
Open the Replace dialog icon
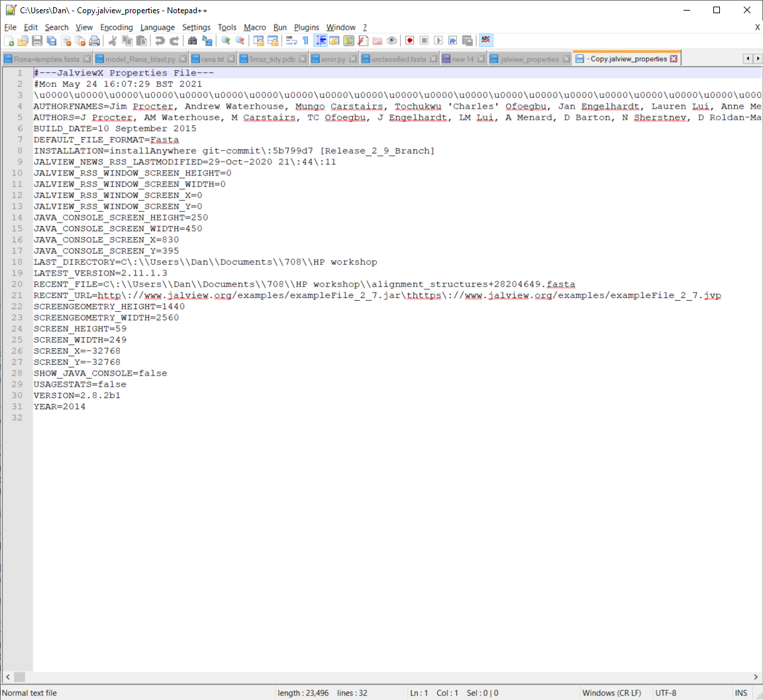click(207, 41)
